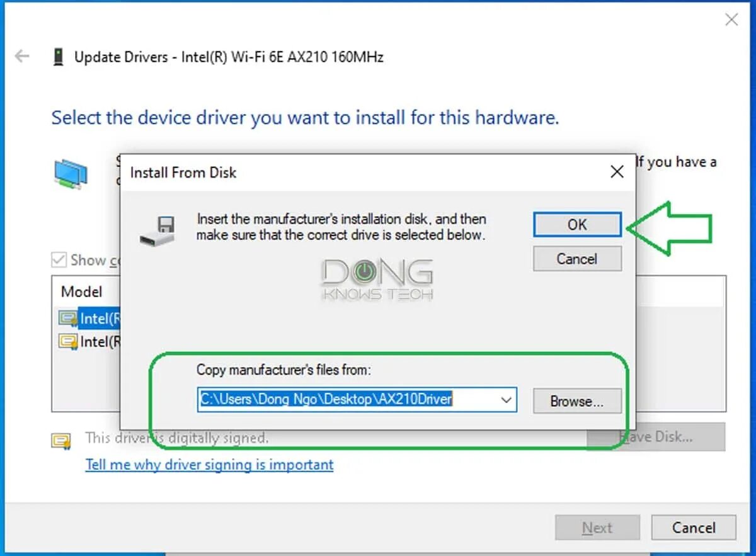Image resolution: width=756 pixels, height=556 pixels.
Task: Toggle Show compatible hardware checkbox
Action: click(59, 260)
